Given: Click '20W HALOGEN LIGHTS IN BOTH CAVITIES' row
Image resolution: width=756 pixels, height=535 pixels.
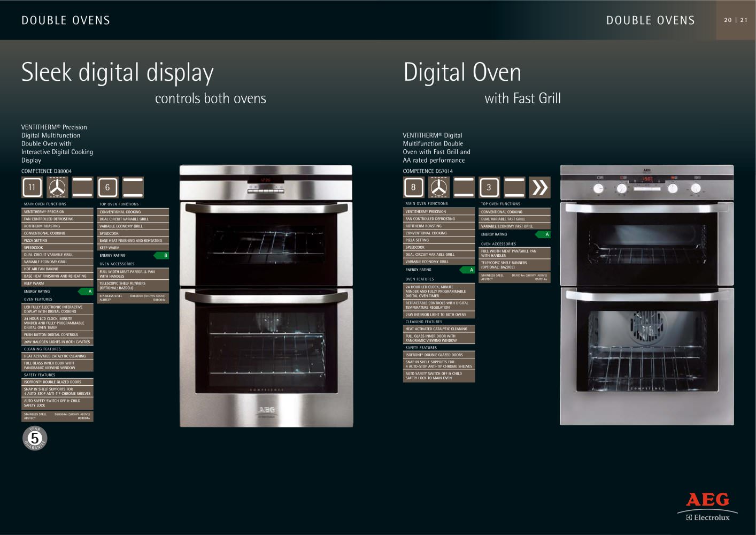Looking at the screenshot, I should (x=57, y=342).
